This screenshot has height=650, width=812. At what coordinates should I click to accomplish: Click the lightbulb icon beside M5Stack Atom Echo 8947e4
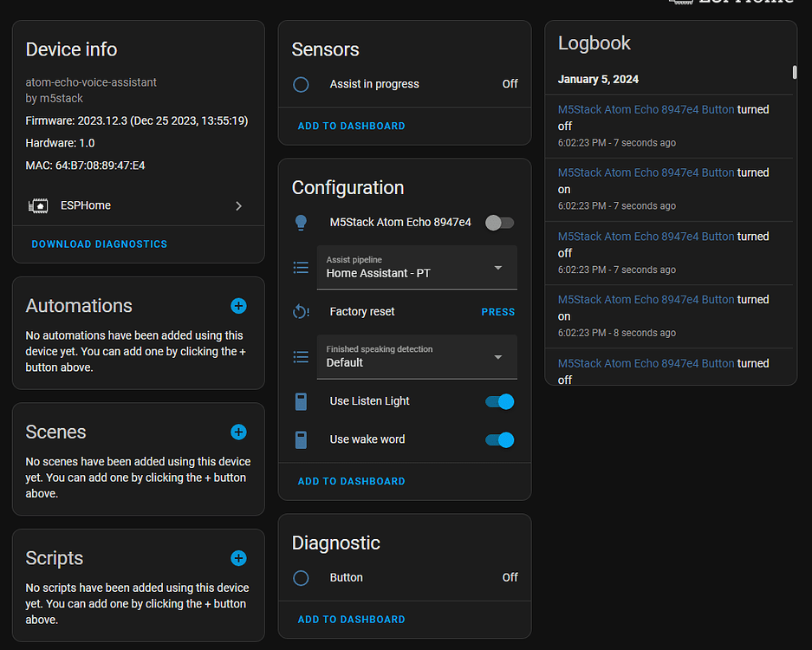click(x=301, y=223)
